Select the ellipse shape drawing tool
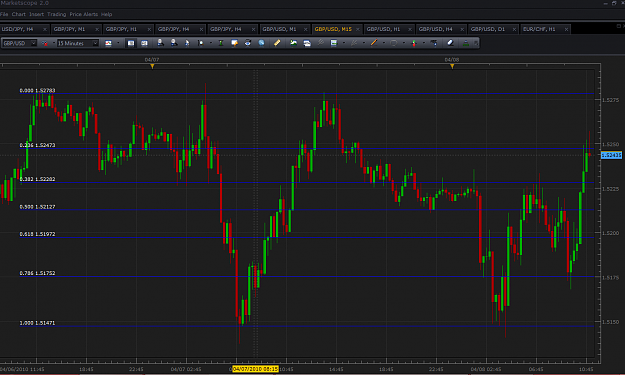This screenshot has width=625, height=375. coord(393,43)
